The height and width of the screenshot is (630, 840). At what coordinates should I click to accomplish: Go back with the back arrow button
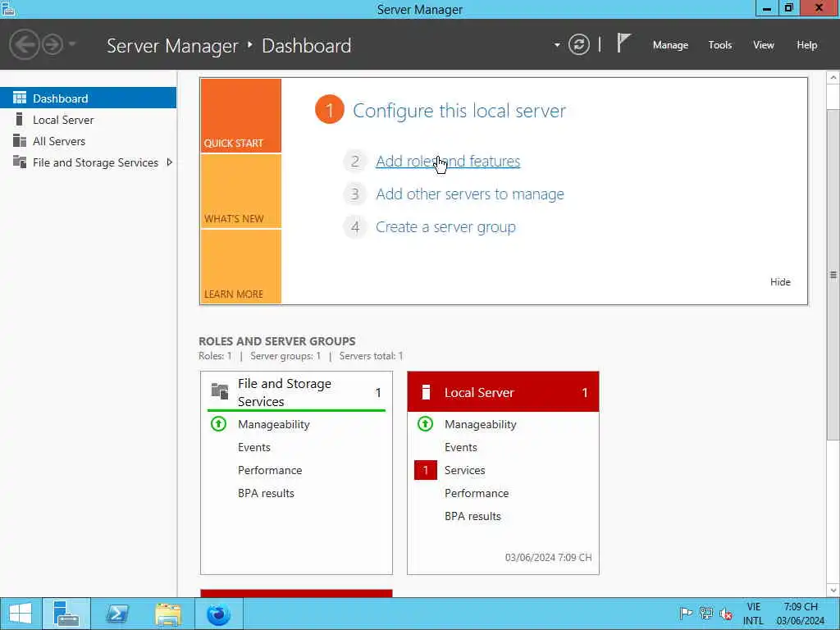click(x=24, y=44)
